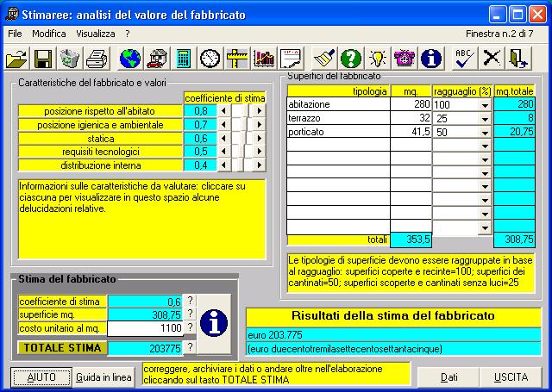Increase the statica coefficient with right arrow
This screenshot has height=392, width=552.
[261, 138]
